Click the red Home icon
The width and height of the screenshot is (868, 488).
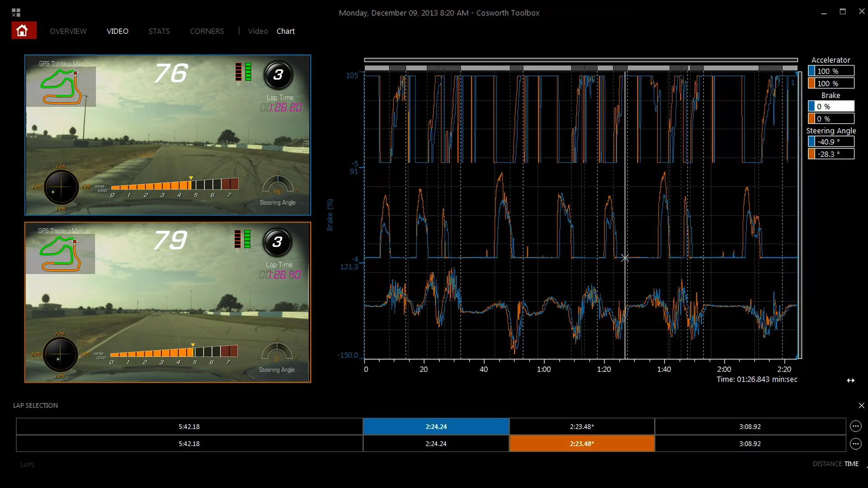[23, 30]
